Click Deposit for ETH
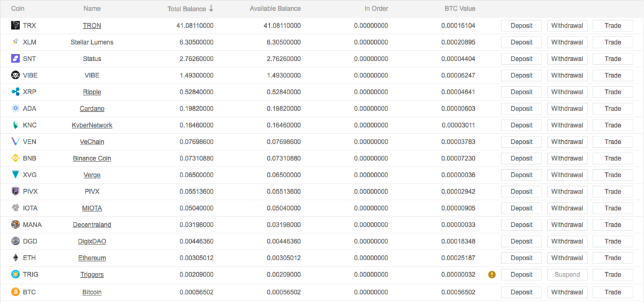644x303 pixels. pyautogui.click(x=521, y=258)
